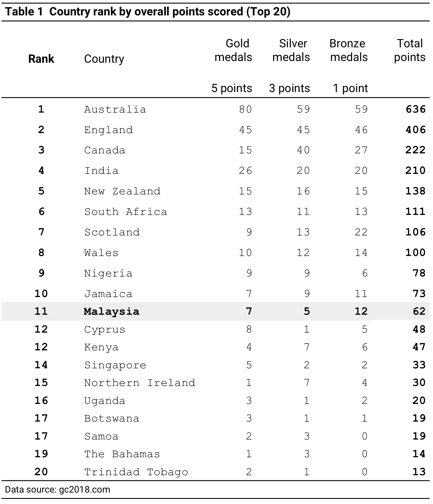Click Canada's silver medals count 40

pyautogui.click(x=303, y=150)
